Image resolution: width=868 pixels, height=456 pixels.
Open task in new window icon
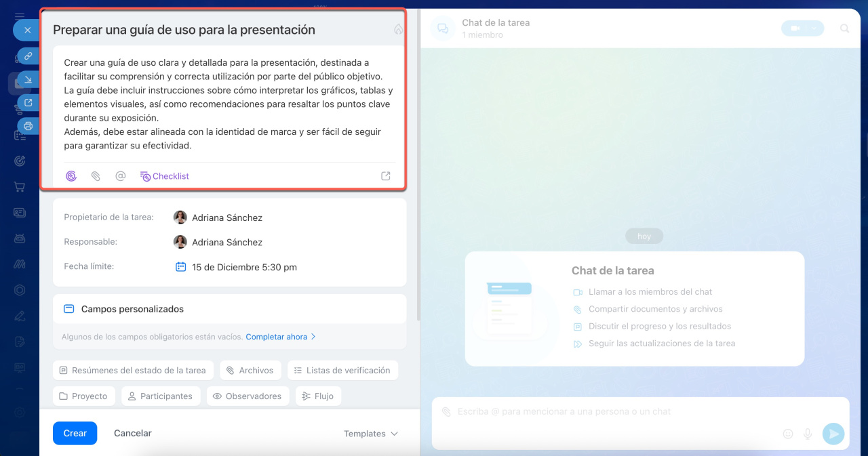(x=28, y=103)
